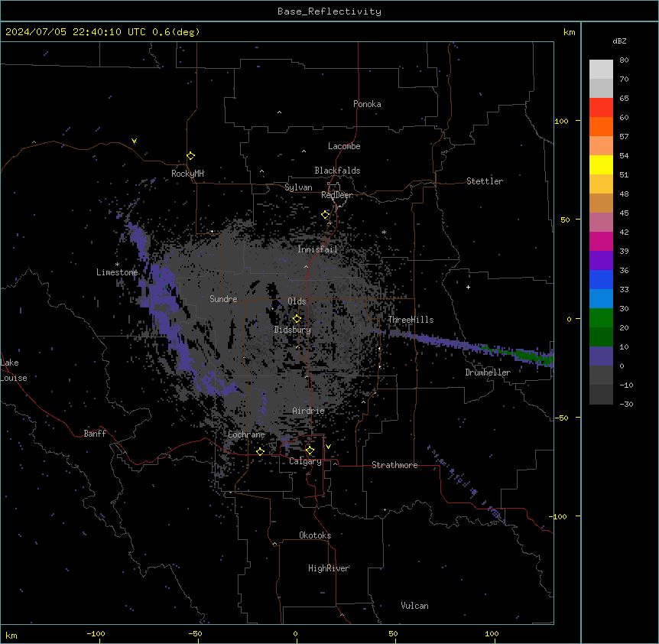Click the Ponoka town label
Image resolution: width=659 pixels, height=644 pixels.
pyautogui.click(x=367, y=104)
